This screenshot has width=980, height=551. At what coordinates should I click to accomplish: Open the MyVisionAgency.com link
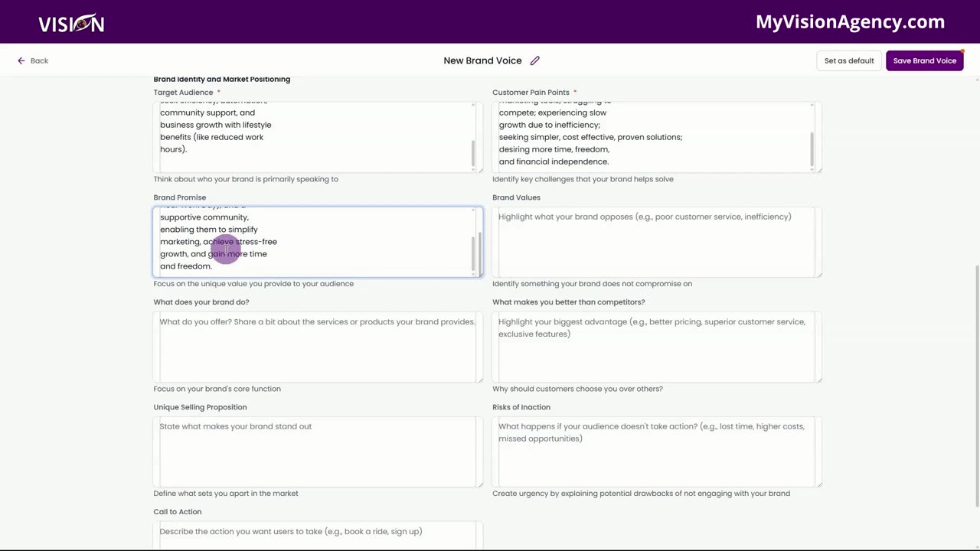tap(850, 22)
